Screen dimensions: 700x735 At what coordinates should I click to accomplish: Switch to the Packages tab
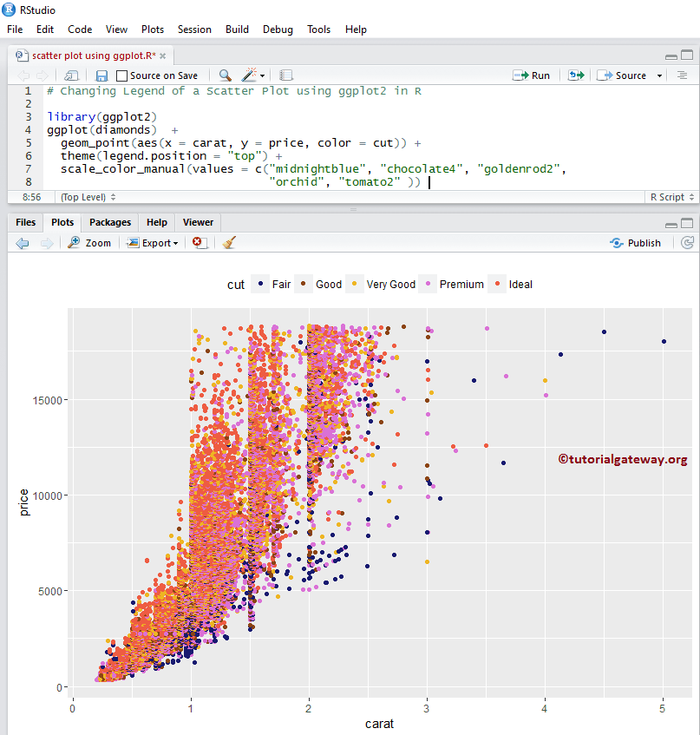tap(110, 222)
